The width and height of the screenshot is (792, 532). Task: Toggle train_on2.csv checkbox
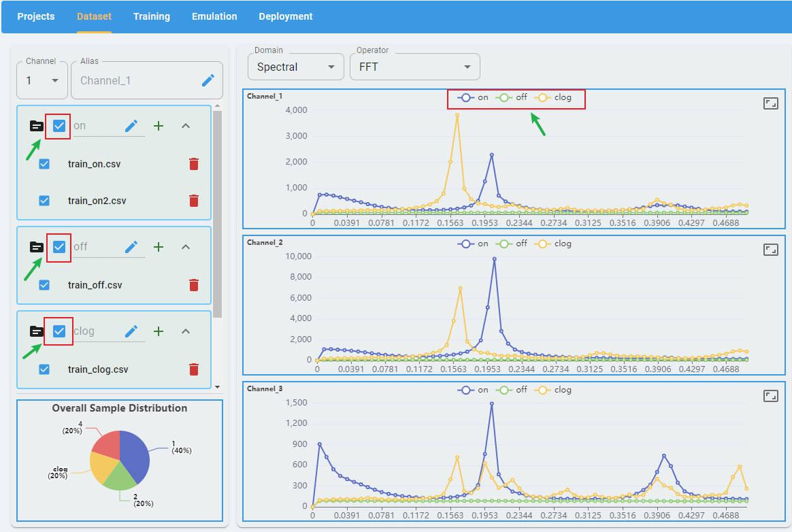tap(44, 201)
